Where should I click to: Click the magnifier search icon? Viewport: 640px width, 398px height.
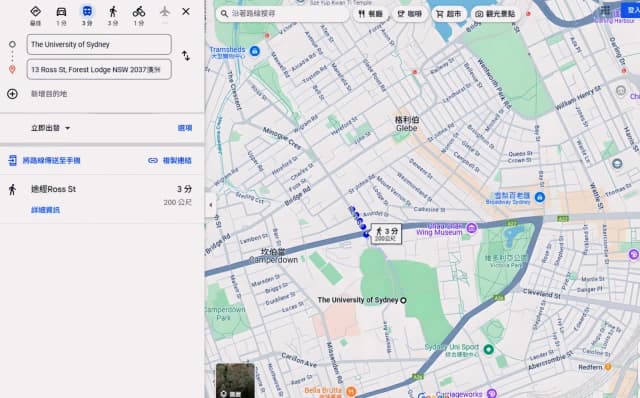(224, 13)
